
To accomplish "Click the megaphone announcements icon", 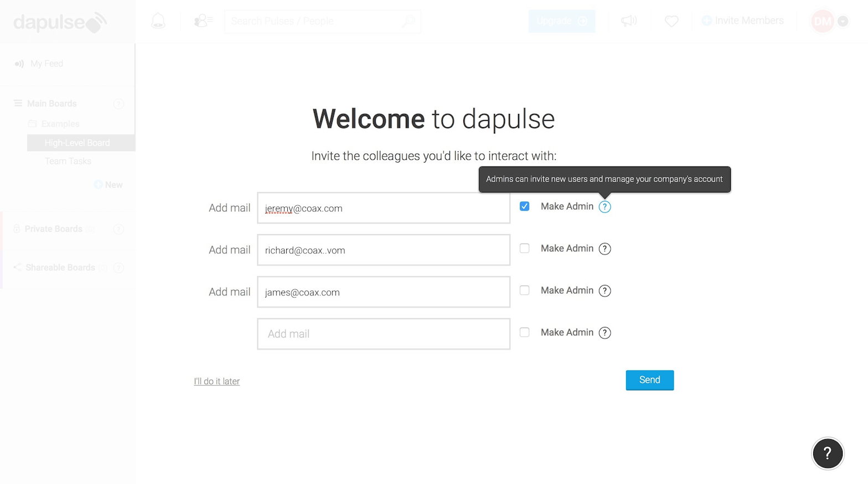I will [x=629, y=21].
